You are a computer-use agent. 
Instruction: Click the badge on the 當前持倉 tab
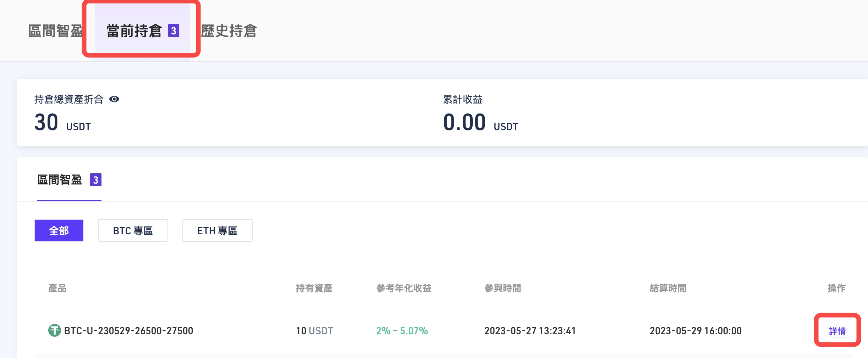click(x=174, y=31)
